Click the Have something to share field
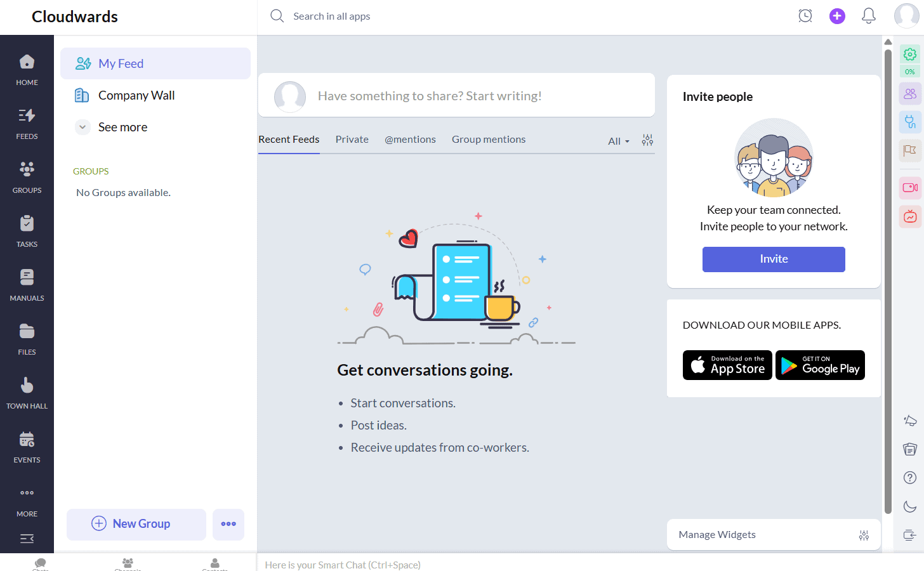924x571 pixels. pos(456,96)
